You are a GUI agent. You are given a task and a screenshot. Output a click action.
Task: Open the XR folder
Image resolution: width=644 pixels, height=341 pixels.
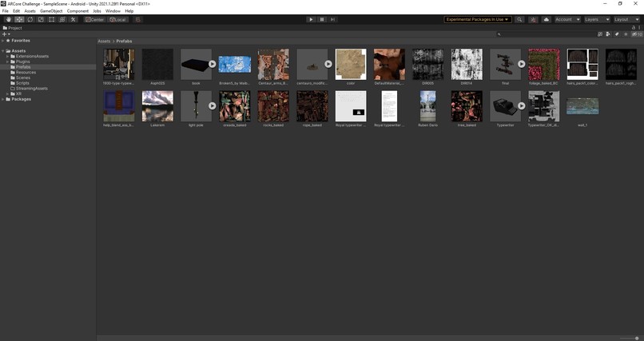click(19, 93)
